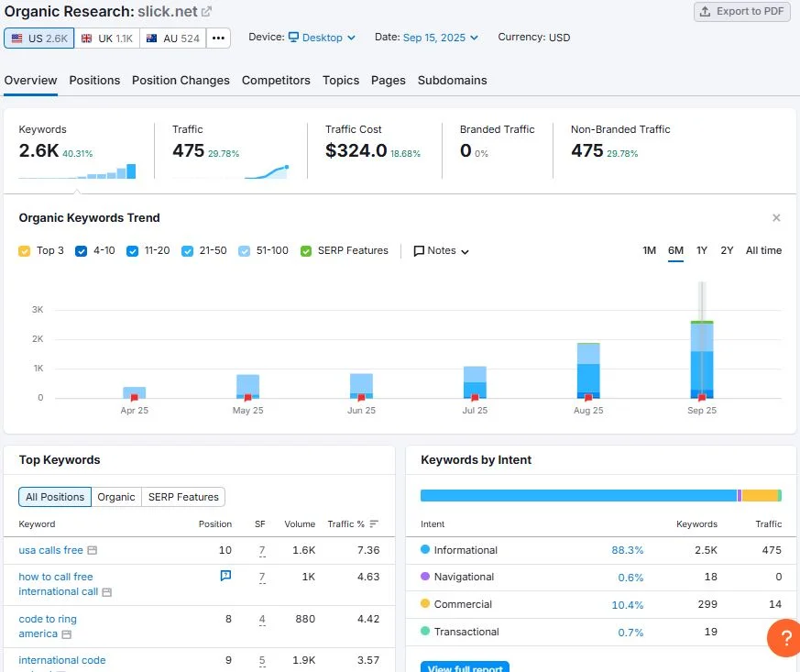The height and width of the screenshot is (672, 800).
Task: Open the Subdomains tab
Action: click(x=452, y=80)
